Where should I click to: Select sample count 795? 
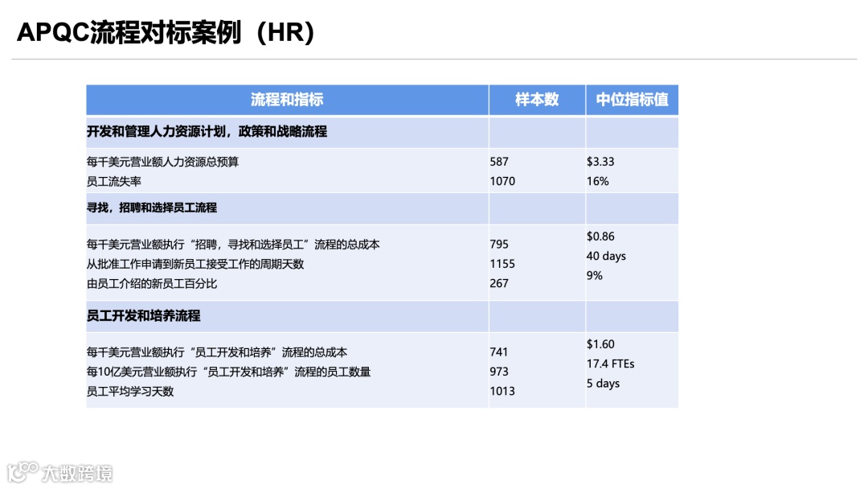coord(499,244)
